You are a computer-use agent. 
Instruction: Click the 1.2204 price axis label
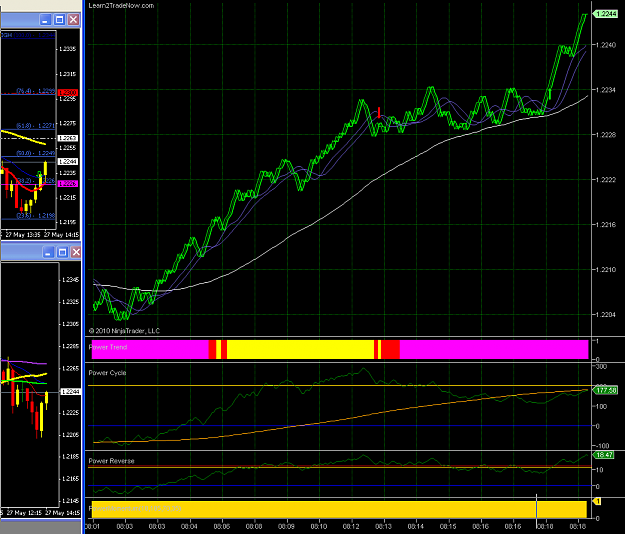pyautogui.click(x=606, y=315)
